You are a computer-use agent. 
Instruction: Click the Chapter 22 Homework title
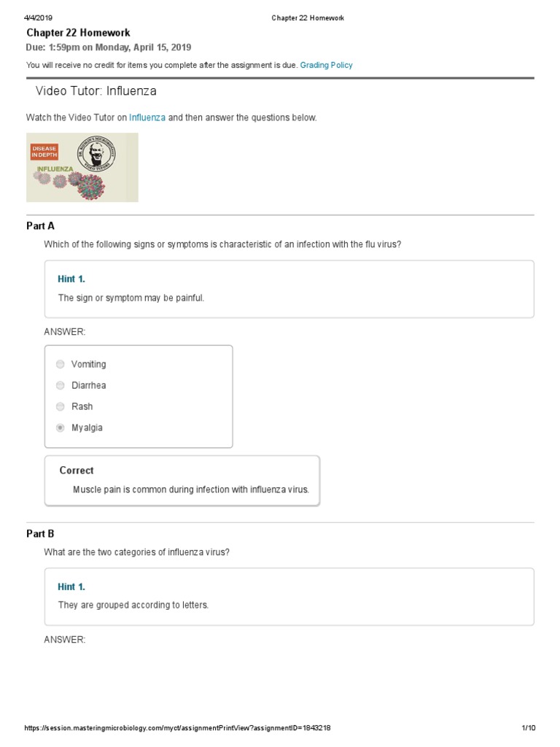point(78,33)
